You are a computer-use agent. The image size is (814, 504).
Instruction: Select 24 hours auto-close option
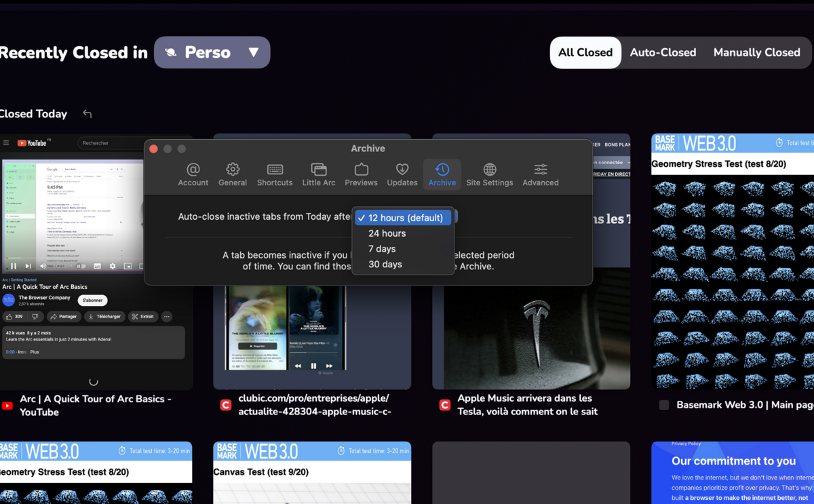[404, 233]
